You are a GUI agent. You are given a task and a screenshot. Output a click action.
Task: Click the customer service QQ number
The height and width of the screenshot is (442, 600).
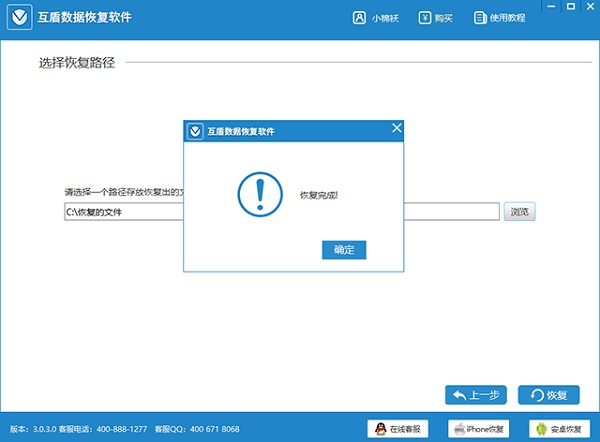pos(218,429)
